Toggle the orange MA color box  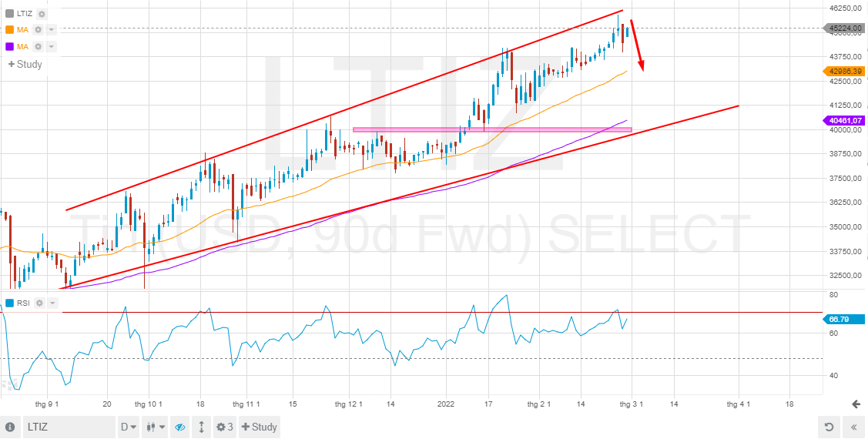click(9, 30)
